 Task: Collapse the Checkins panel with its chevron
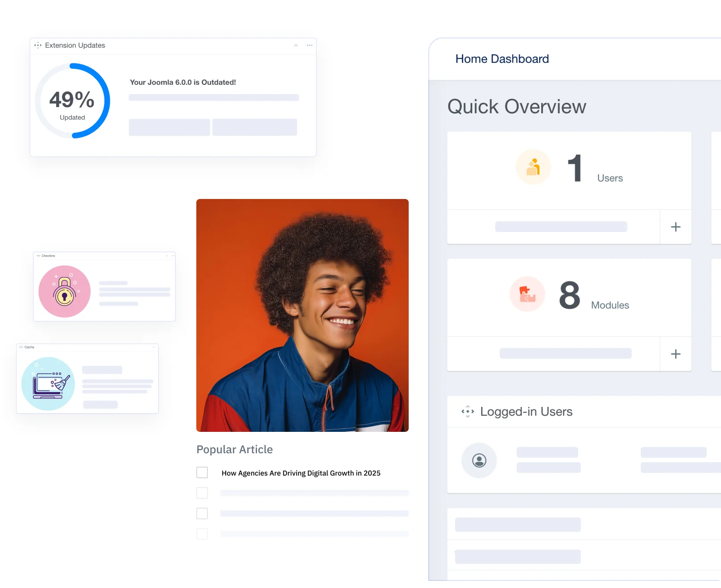pyautogui.click(x=167, y=256)
